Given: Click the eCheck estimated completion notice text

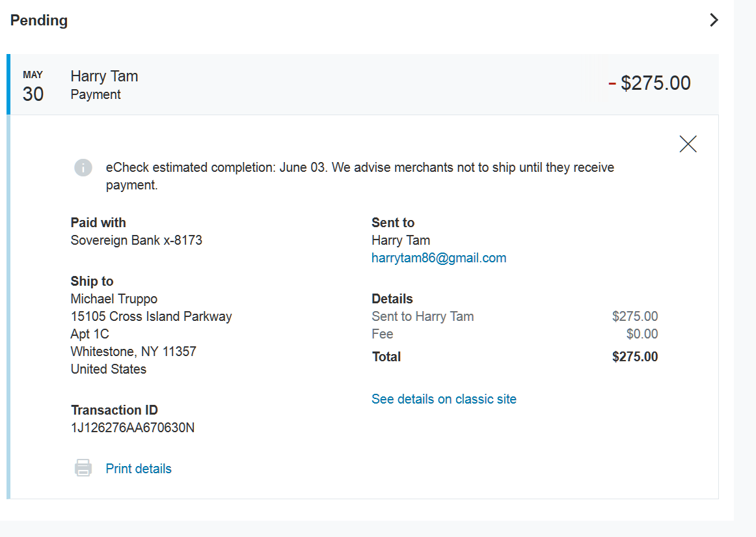Looking at the screenshot, I should (x=360, y=176).
